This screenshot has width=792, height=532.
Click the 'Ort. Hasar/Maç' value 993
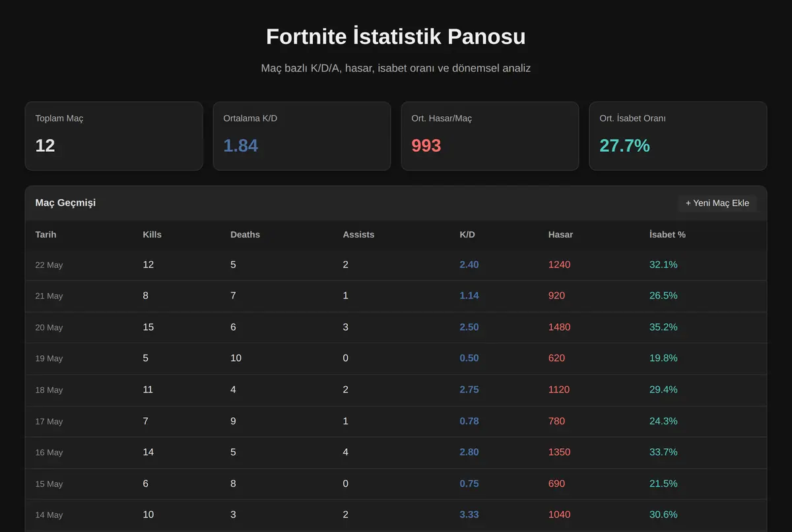click(x=426, y=145)
